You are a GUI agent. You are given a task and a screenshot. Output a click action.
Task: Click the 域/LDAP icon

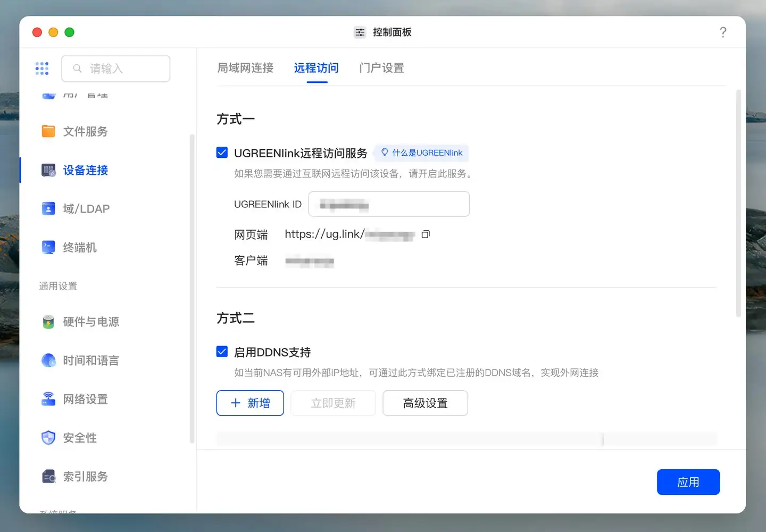pos(48,209)
